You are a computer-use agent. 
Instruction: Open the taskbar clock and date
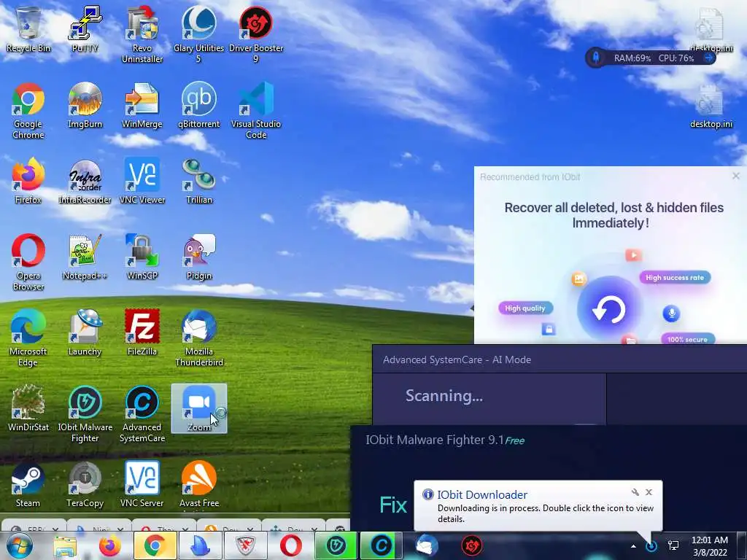[x=709, y=546]
